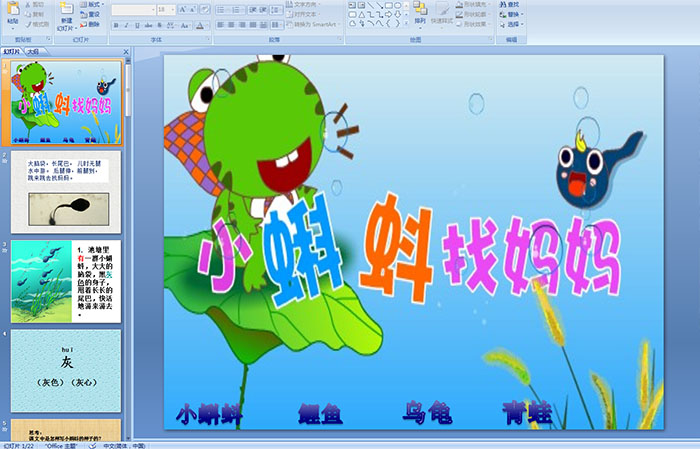Select the Right Brace shape
700x449 pixels.
[x=397, y=24]
